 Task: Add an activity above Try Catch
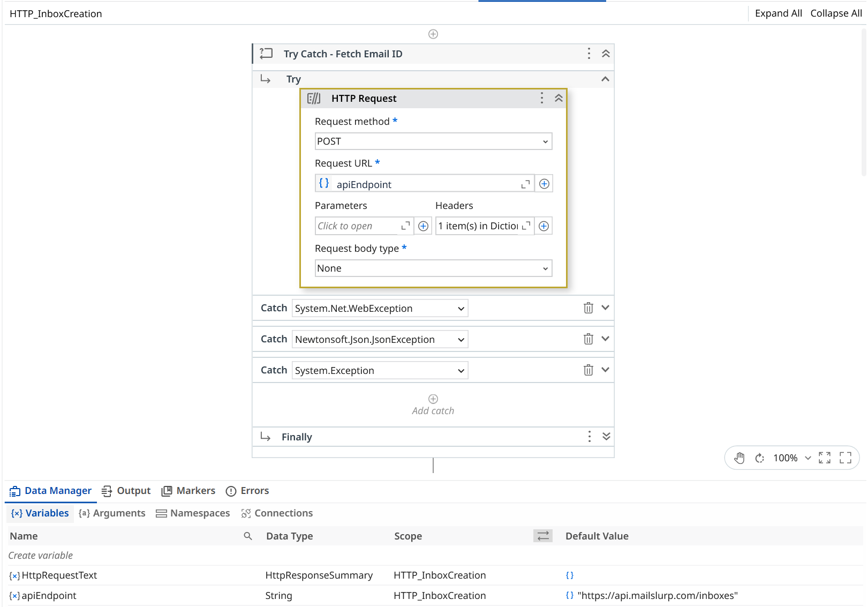(x=433, y=34)
